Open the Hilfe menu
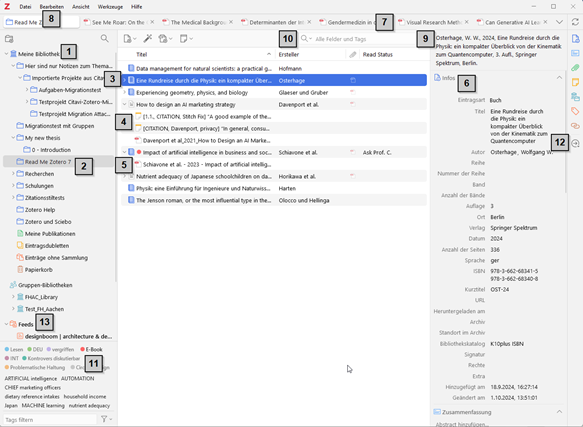This screenshot has height=427, width=583. (136, 7)
